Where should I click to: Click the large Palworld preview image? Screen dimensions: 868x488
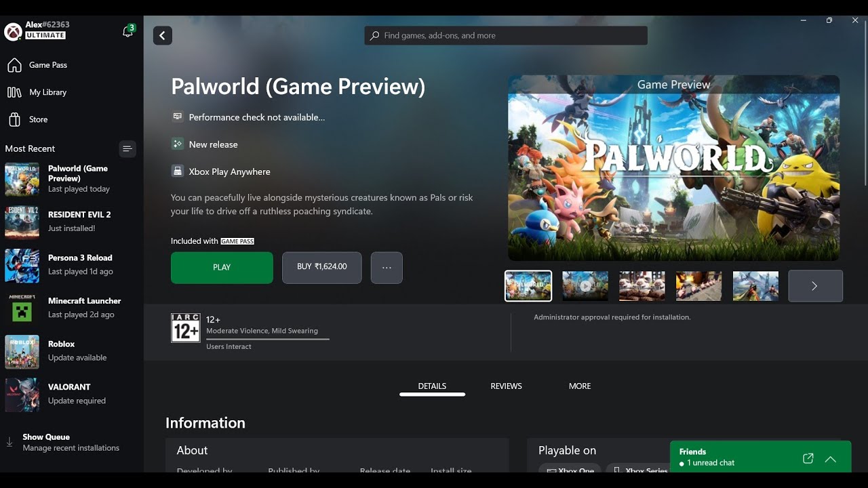pyautogui.click(x=673, y=168)
